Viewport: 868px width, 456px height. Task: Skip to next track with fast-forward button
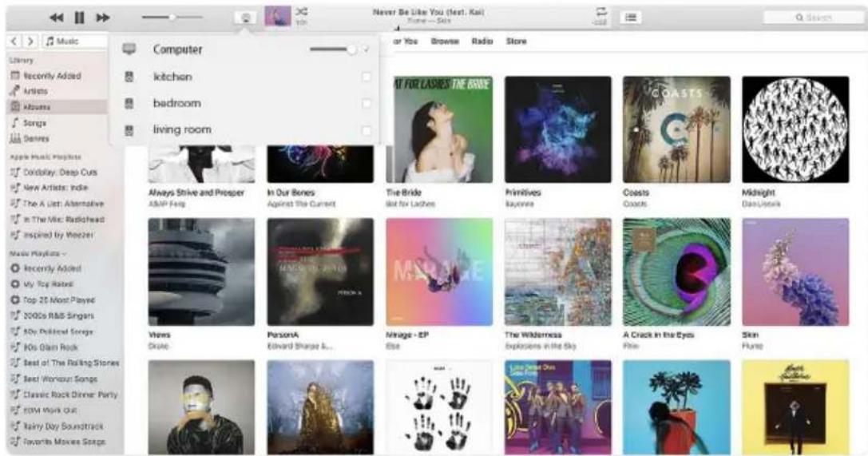103,18
